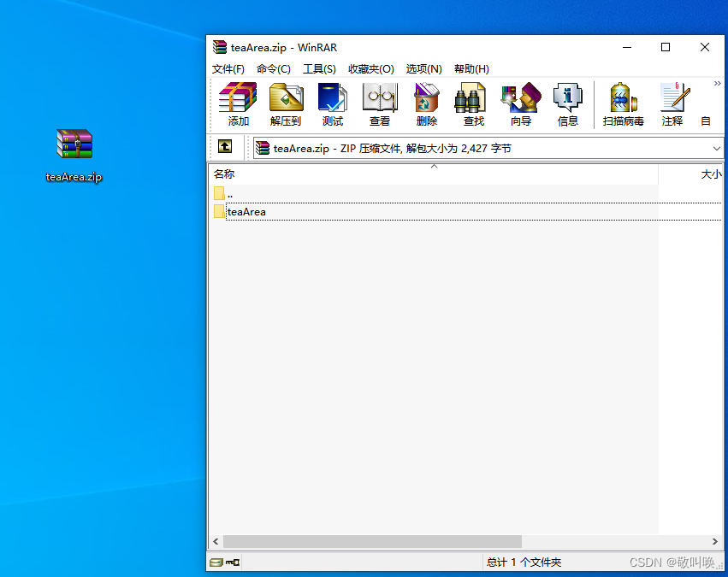Click the horizontal scrollbar thumb
The height and width of the screenshot is (577, 728).
tap(372, 541)
